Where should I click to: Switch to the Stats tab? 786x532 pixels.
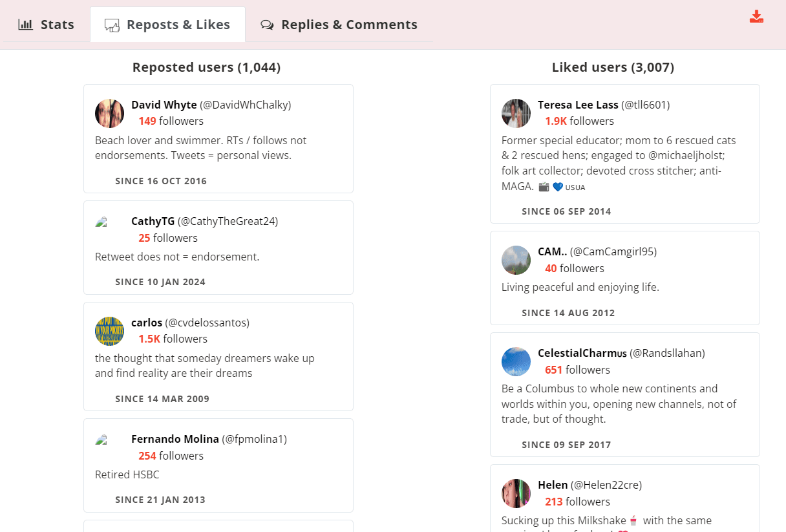[x=47, y=25]
